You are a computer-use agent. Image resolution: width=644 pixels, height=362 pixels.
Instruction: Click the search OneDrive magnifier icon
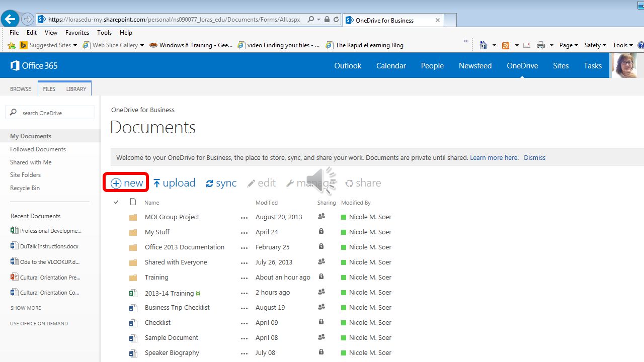point(14,113)
